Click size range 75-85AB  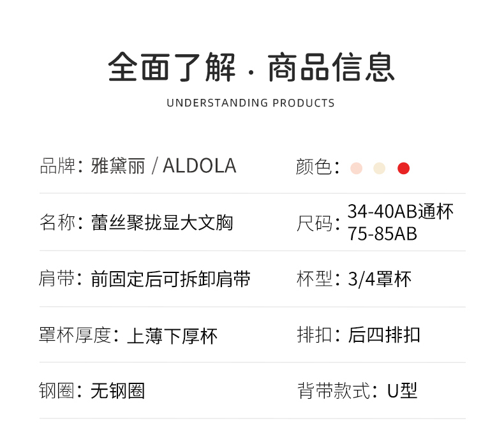pos(382,234)
